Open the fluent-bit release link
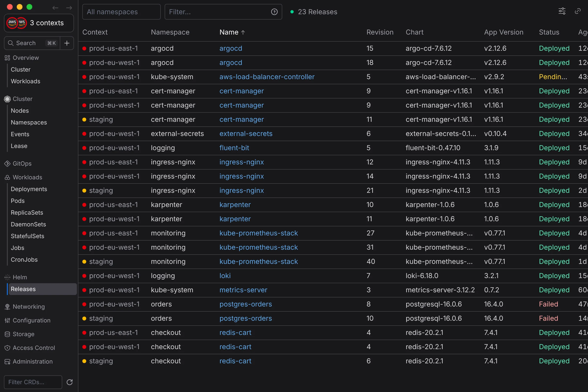 tap(234, 148)
